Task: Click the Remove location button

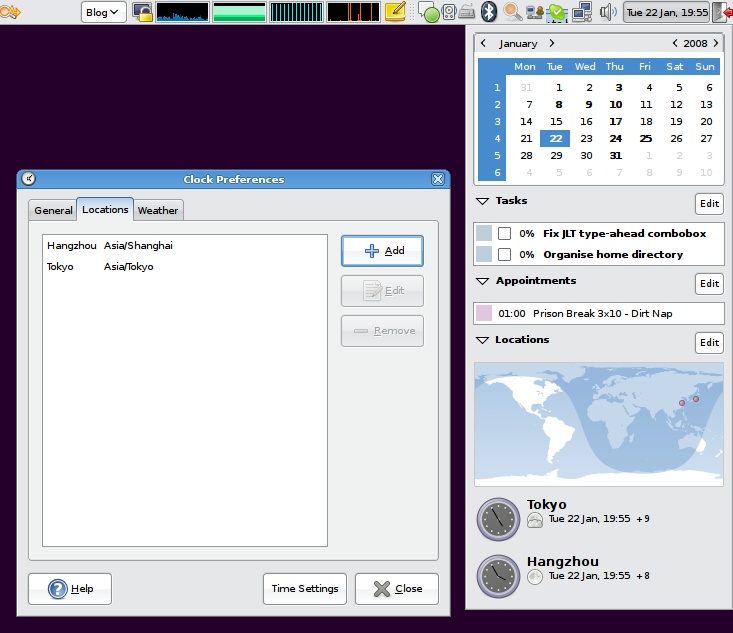Action: (382, 331)
